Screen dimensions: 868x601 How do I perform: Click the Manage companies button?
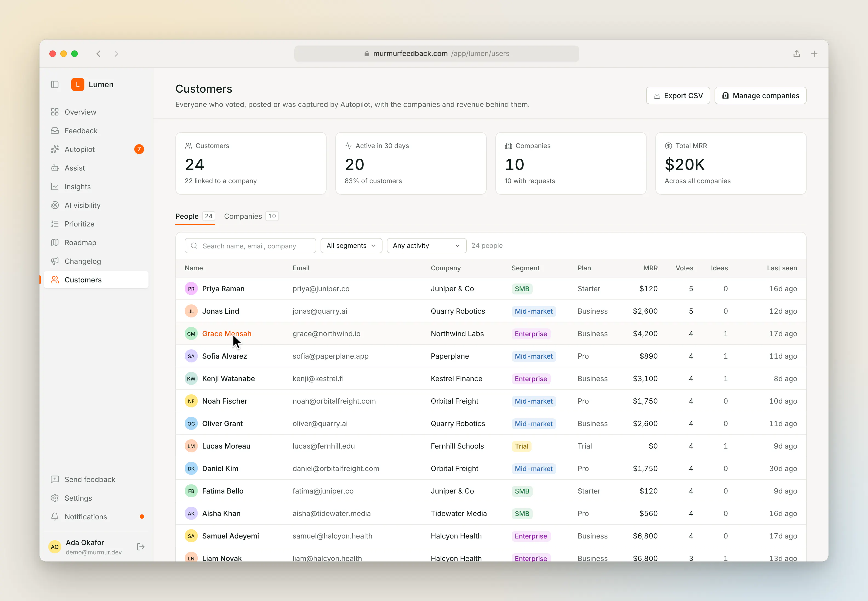pos(760,96)
